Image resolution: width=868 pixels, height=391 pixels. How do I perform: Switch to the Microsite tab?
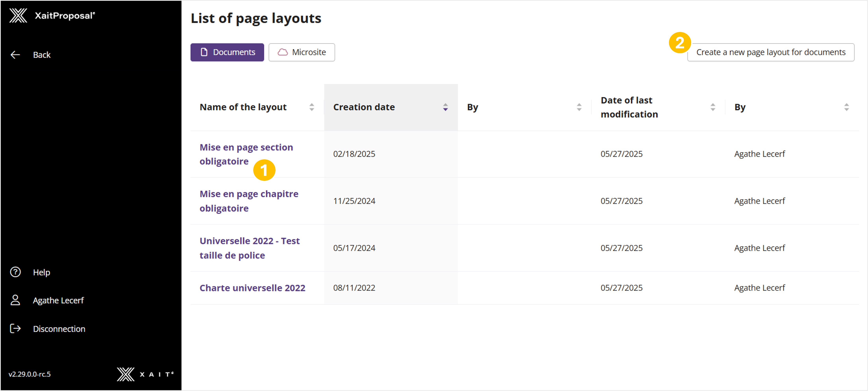(x=302, y=52)
